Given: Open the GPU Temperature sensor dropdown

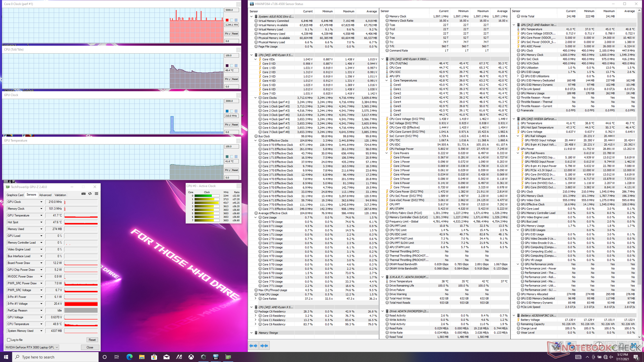Looking at the screenshot, I should 41,216.
